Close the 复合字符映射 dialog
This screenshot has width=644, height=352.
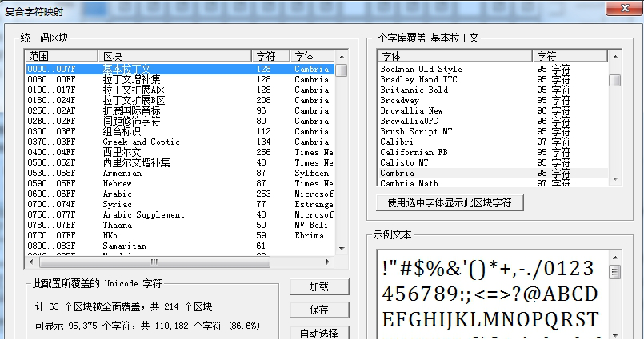coord(624,8)
